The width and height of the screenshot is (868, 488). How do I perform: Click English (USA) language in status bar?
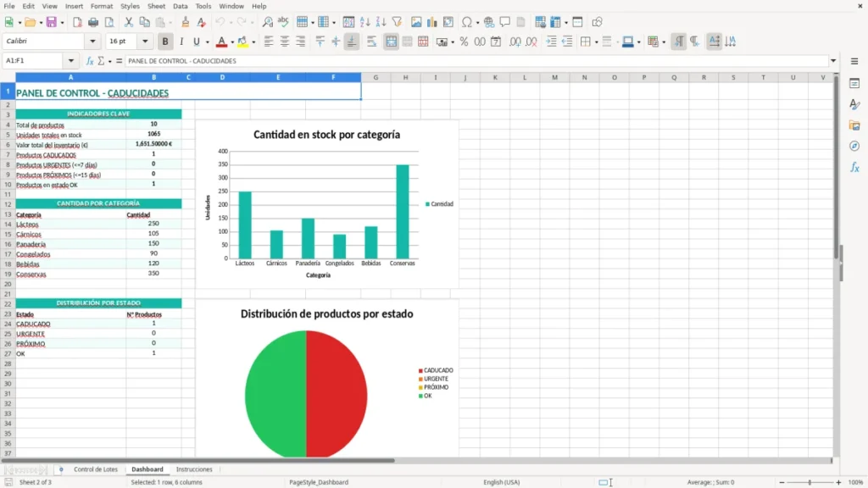502,482
